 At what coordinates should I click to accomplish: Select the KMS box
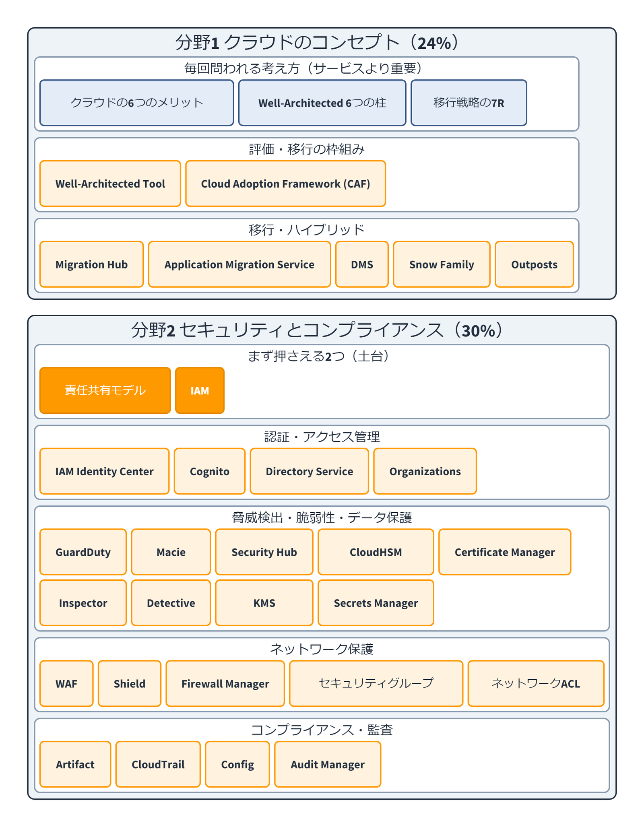264,603
